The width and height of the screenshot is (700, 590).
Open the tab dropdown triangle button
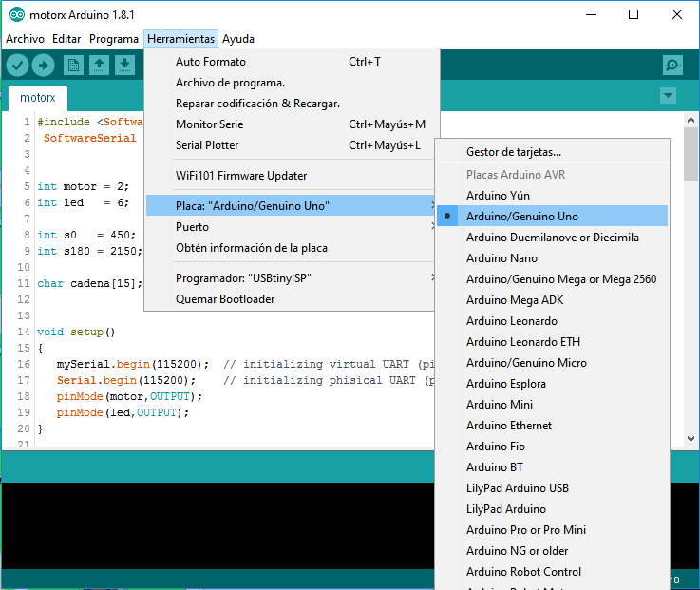(668, 95)
